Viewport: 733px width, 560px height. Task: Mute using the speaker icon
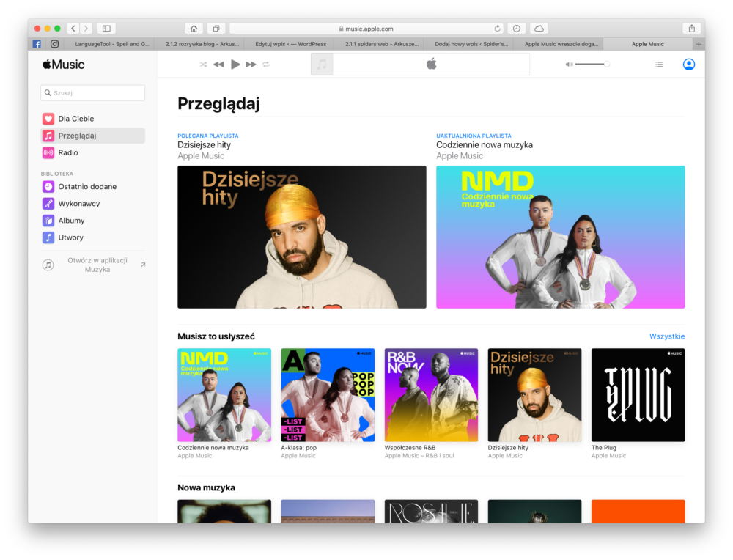click(x=569, y=65)
